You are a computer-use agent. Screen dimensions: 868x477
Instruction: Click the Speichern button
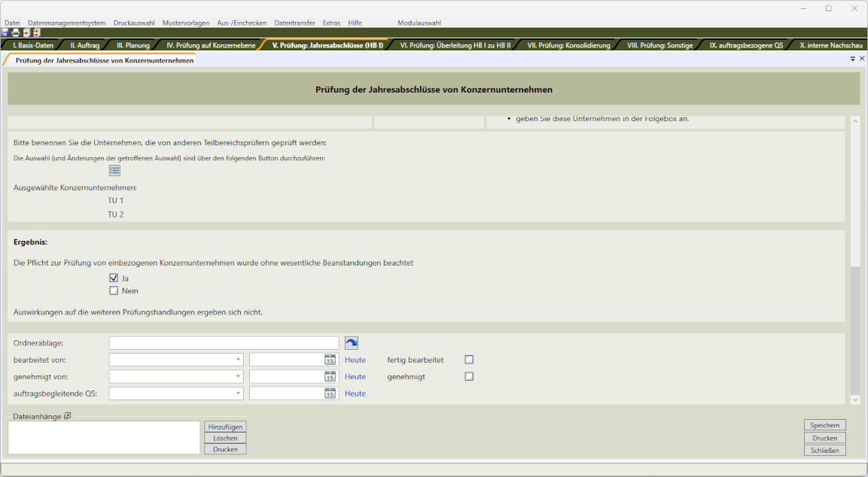[824, 425]
